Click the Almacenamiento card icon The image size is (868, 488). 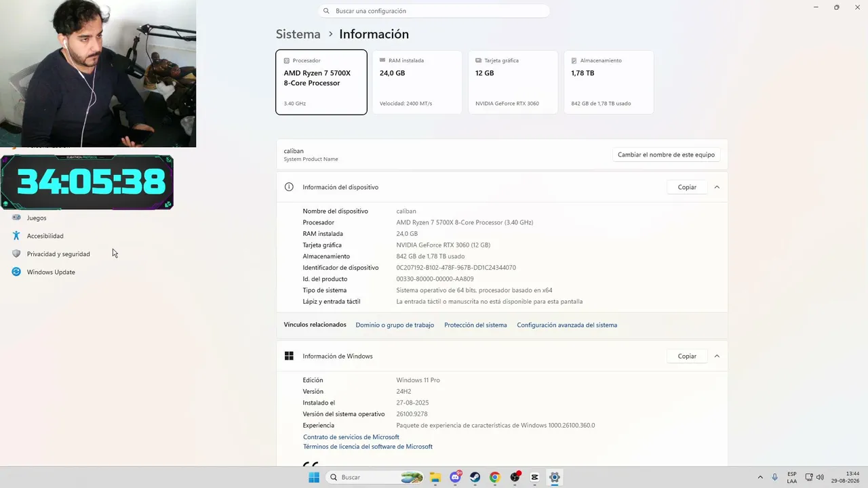pyautogui.click(x=574, y=60)
